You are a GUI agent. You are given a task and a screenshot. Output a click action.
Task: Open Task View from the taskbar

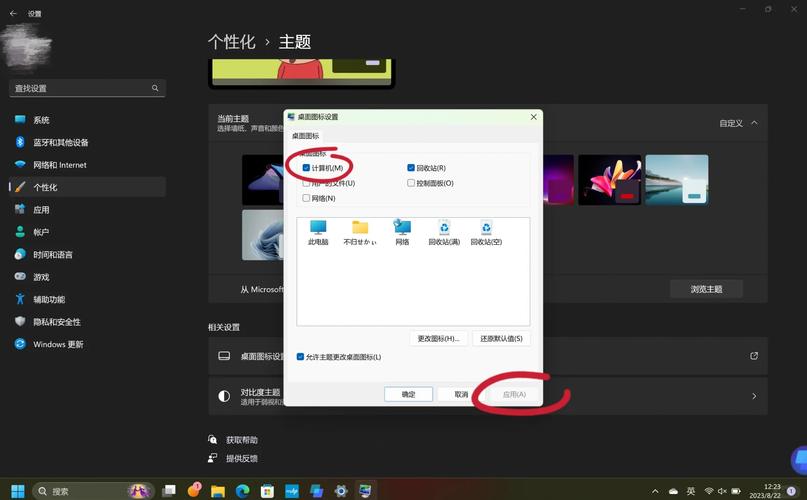click(x=169, y=491)
